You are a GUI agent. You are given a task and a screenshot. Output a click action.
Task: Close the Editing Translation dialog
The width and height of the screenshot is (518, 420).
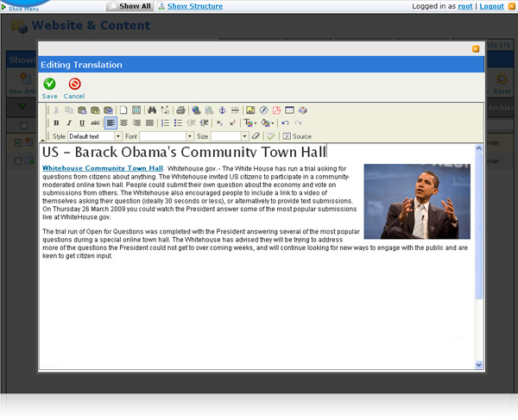coord(476,49)
